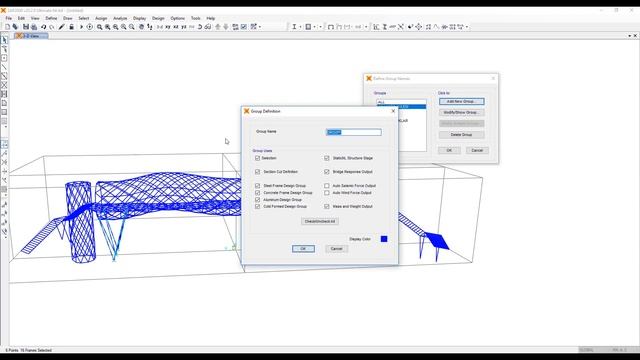Click the Move Down in List arrow
The width and height of the screenshot is (640, 360).
click(x=226, y=27)
